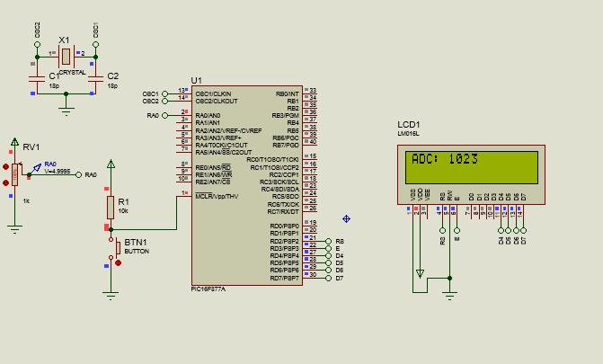Click the '10k' value of R1
603x364 pixels.
[x=123, y=211]
